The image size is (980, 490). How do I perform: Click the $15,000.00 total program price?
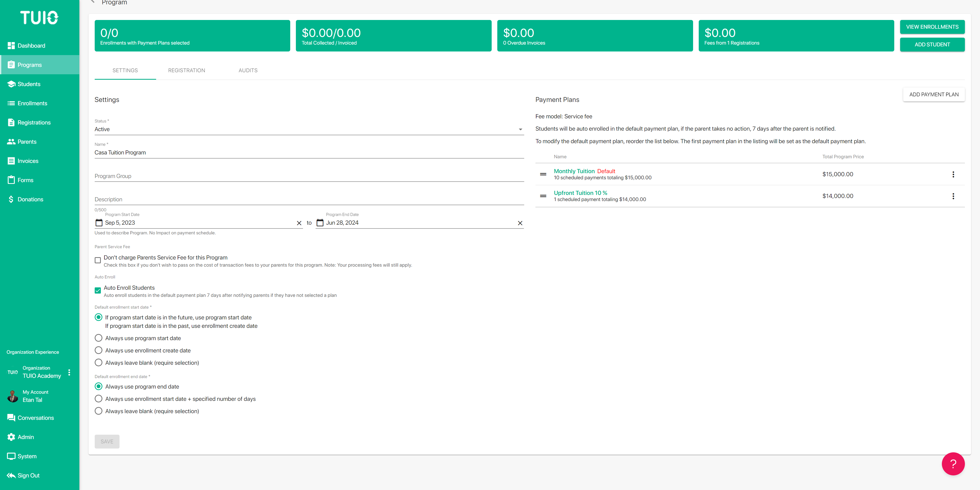[x=838, y=174]
